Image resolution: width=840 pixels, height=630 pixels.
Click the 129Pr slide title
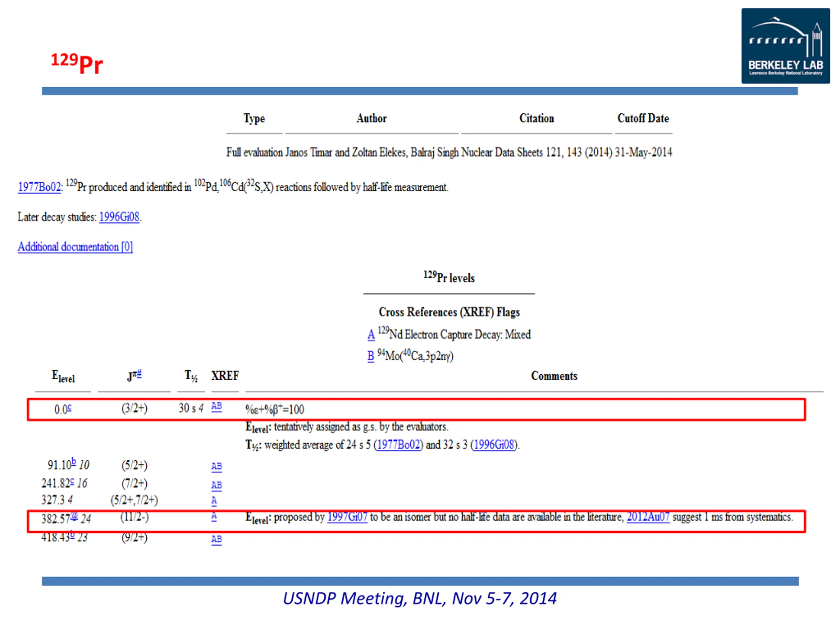[x=77, y=63]
